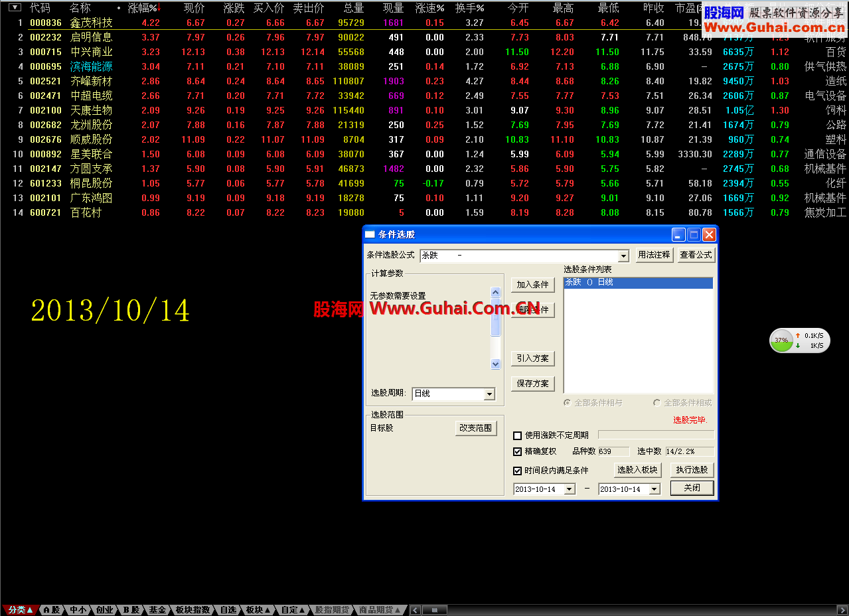Select the 全部条件相或 radio button
The height and width of the screenshot is (616, 849).
tap(657, 402)
